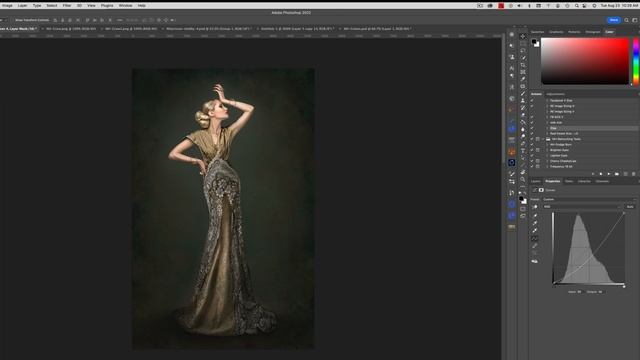Screen dimensions: 640x360
Task: Expand the highlighted Size action
Action: click(547, 128)
